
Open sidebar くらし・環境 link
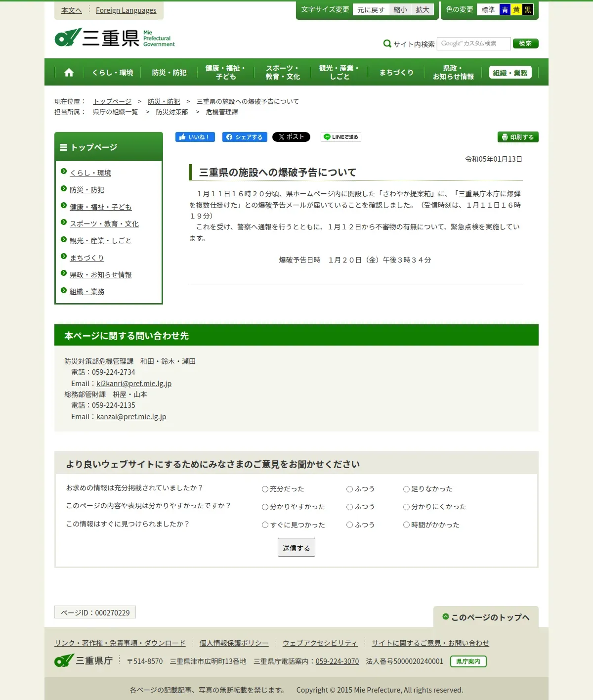(90, 173)
